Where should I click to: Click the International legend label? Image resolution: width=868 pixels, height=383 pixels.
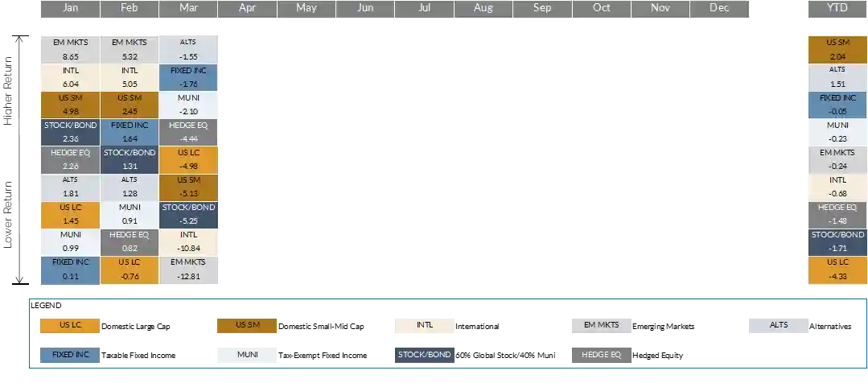tap(477, 327)
